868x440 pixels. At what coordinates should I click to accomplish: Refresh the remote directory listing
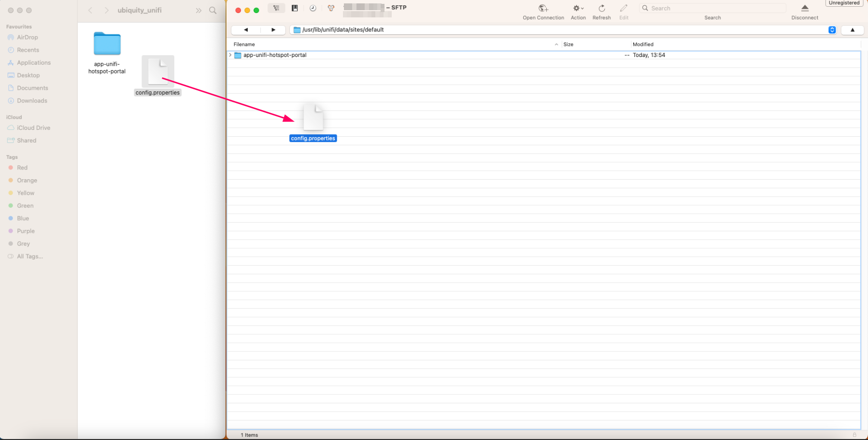coord(601,9)
